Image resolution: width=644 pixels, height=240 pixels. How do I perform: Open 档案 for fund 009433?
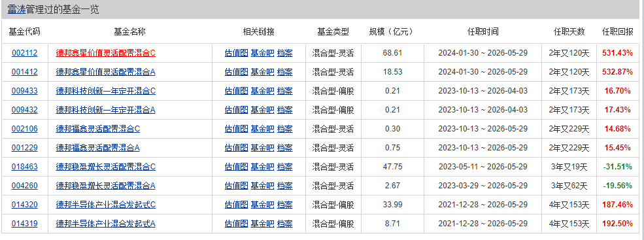coord(284,91)
